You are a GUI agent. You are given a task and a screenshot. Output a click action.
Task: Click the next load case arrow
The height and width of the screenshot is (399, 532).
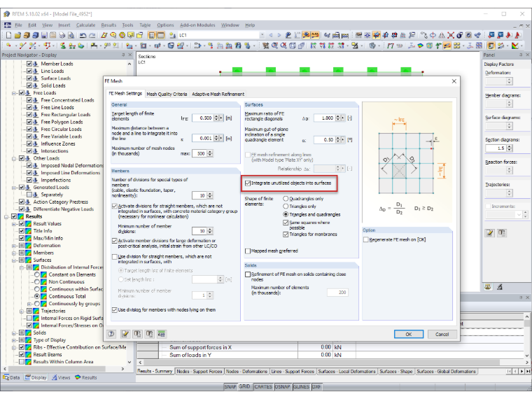[279, 35]
